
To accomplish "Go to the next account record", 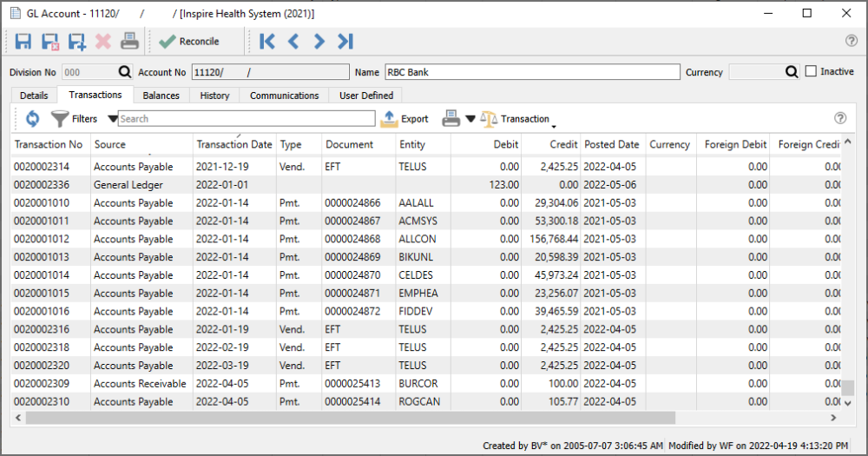I will coord(319,41).
